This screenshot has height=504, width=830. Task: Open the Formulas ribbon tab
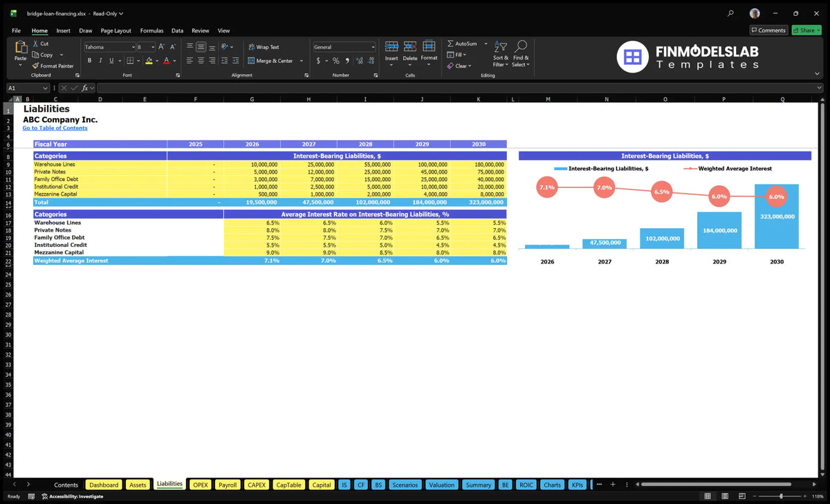click(x=151, y=30)
